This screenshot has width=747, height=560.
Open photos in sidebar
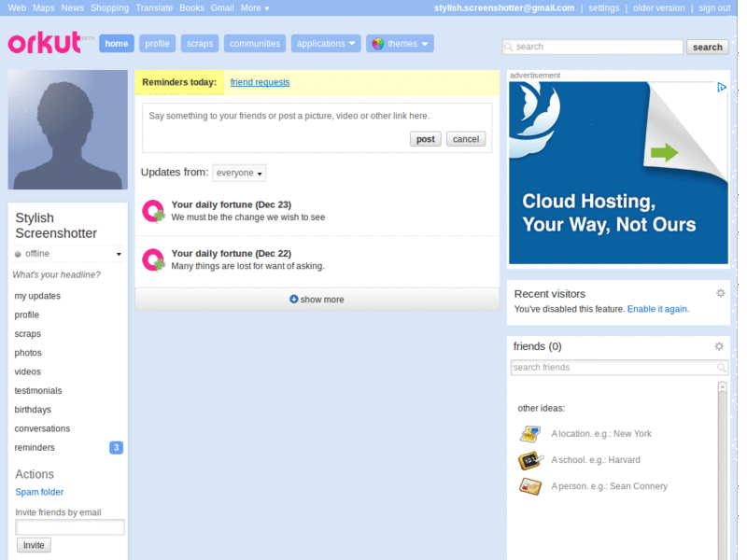28,353
